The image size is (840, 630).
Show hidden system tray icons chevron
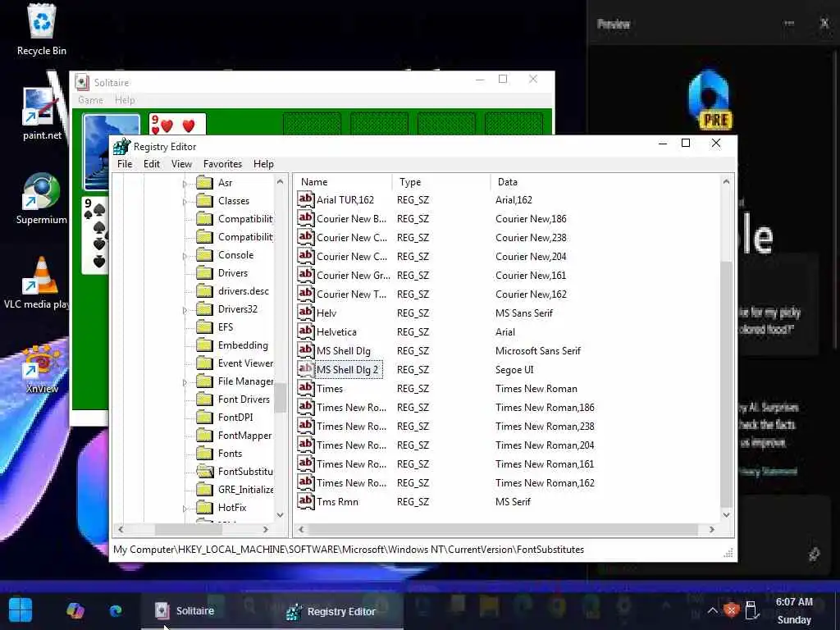coord(712,610)
